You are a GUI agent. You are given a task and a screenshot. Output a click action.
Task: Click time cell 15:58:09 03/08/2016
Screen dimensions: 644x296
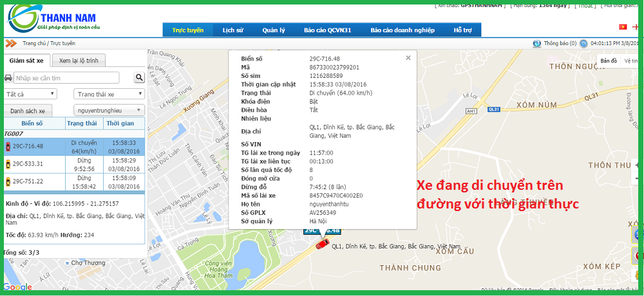[x=124, y=182]
